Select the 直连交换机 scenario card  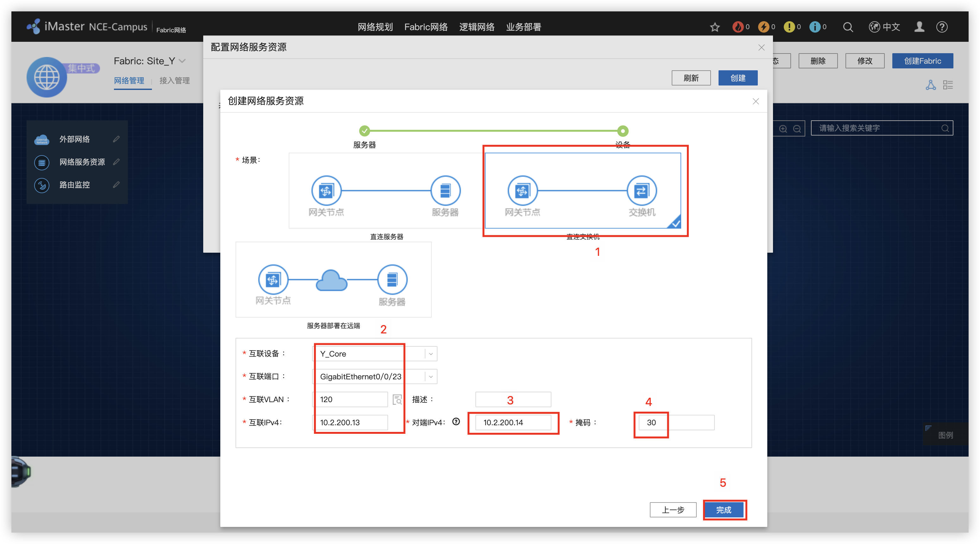(582, 191)
